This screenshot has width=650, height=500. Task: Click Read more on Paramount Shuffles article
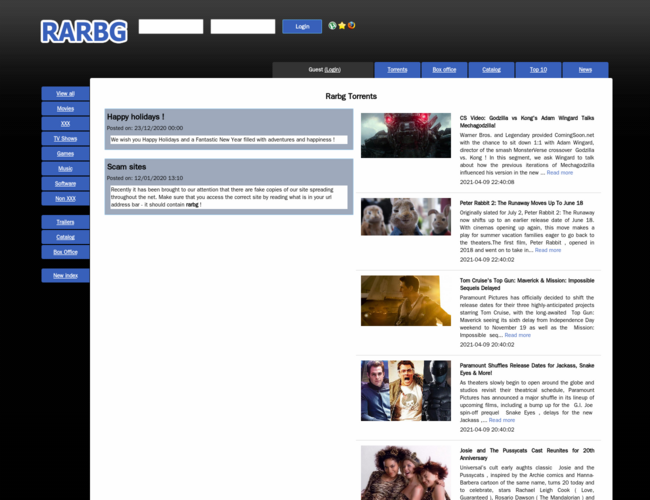(502, 420)
